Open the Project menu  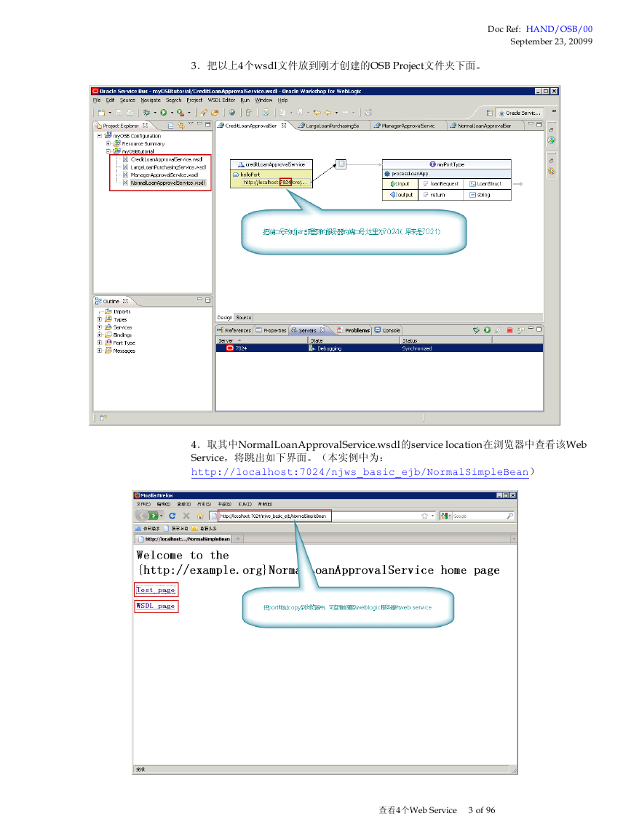194,100
